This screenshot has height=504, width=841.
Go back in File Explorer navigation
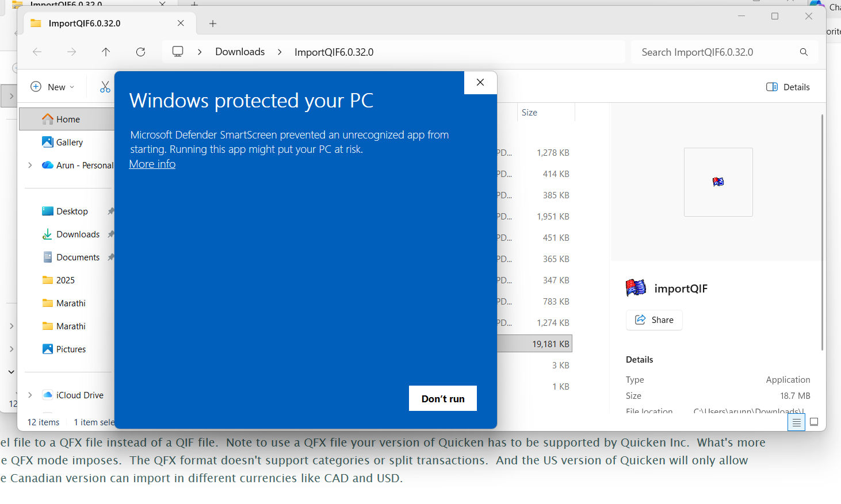[x=37, y=52]
